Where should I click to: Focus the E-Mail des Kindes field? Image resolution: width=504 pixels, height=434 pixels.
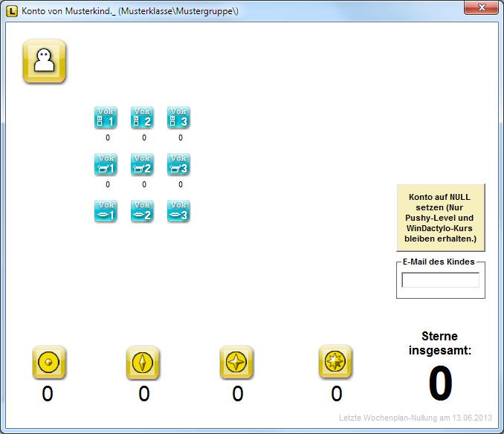440,280
